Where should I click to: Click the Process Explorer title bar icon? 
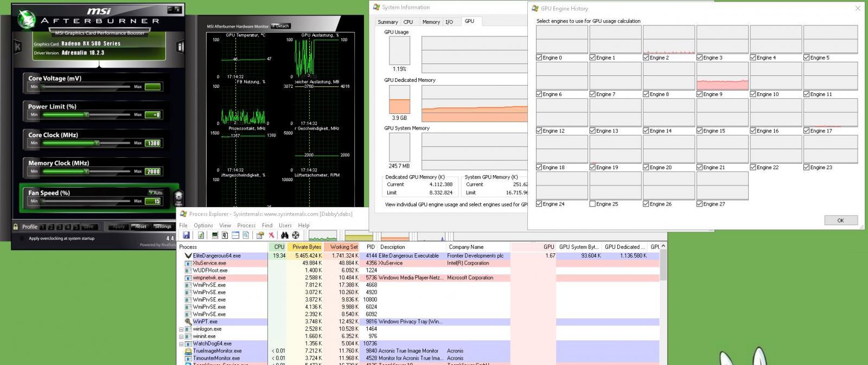coord(183,214)
